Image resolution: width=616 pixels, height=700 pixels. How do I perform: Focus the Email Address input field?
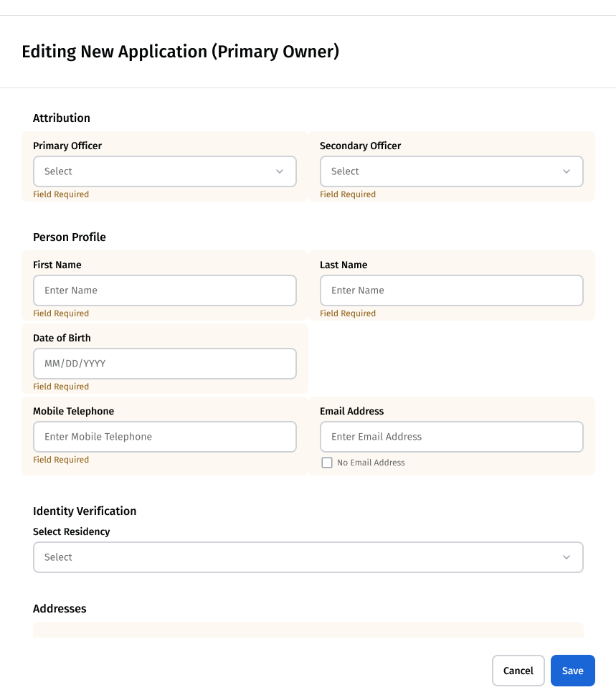tap(451, 437)
